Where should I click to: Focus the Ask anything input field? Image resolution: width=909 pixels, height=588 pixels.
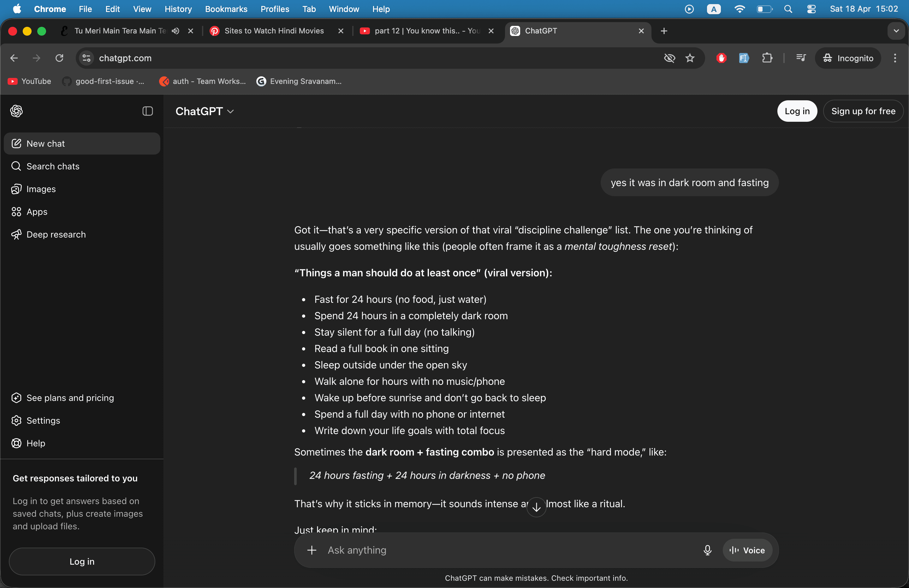click(x=510, y=550)
